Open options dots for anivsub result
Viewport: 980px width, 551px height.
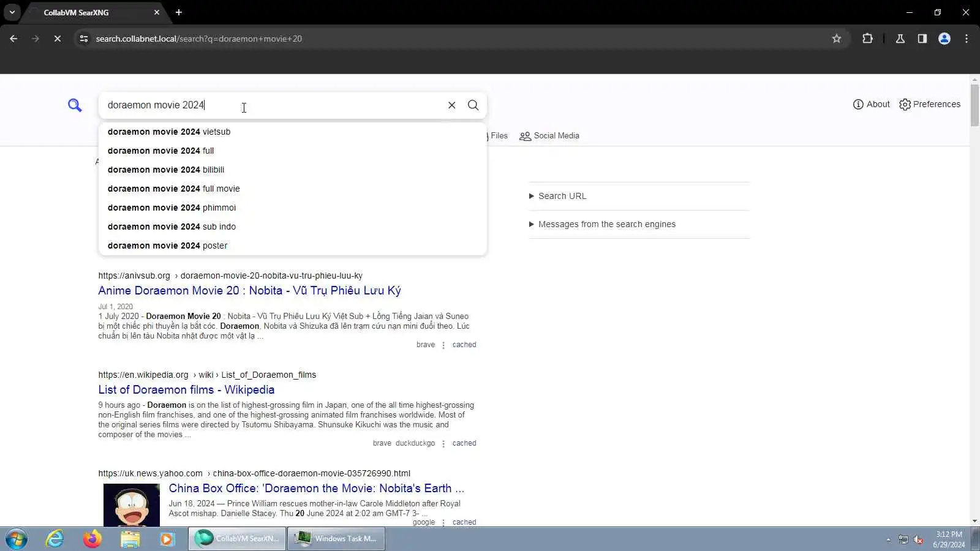(443, 345)
